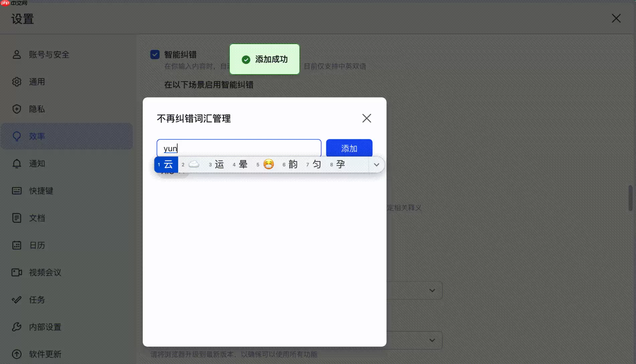The height and width of the screenshot is (364, 636).
Task: Click the 视频会议 camera icon
Action: click(x=16, y=272)
